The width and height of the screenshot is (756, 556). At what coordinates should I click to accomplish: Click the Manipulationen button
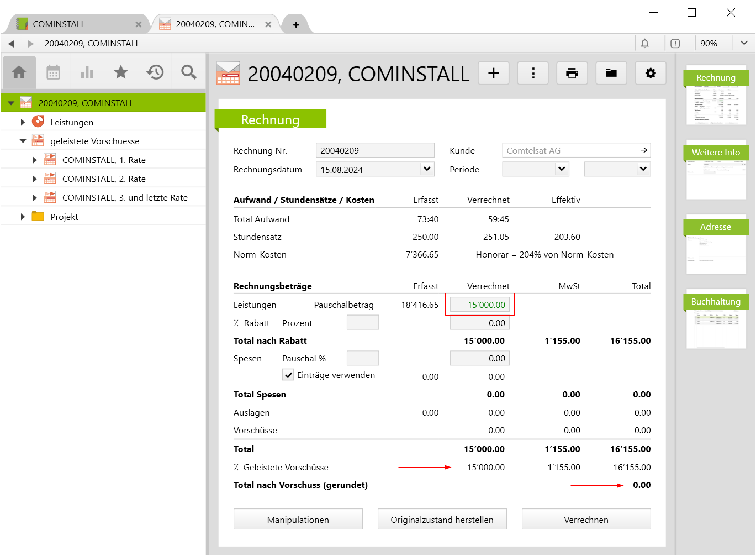pyautogui.click(x=298, y=520)
